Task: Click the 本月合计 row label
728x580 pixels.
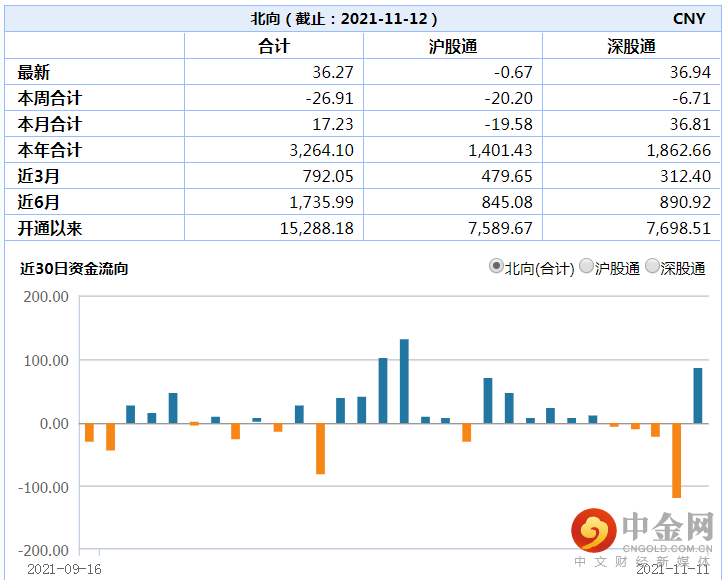Action: tap(50, 124)
